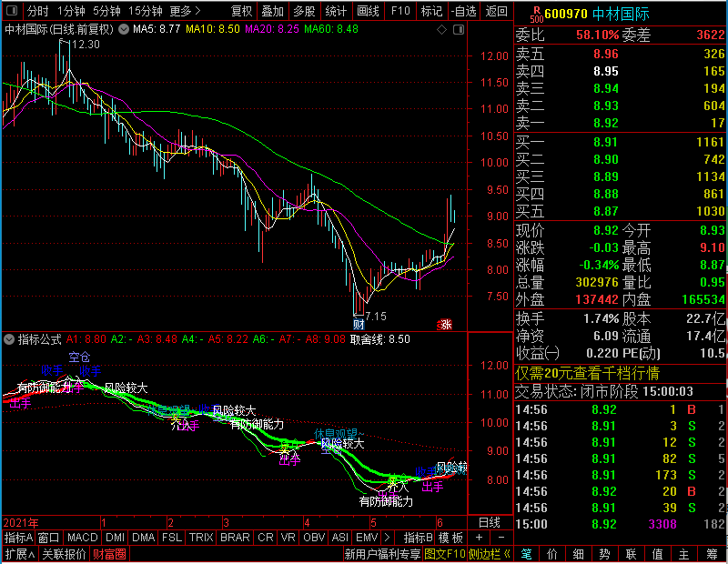This screenshot has width=728, height=564.
Task: Switch to the VR indicator
Action: 288,538
